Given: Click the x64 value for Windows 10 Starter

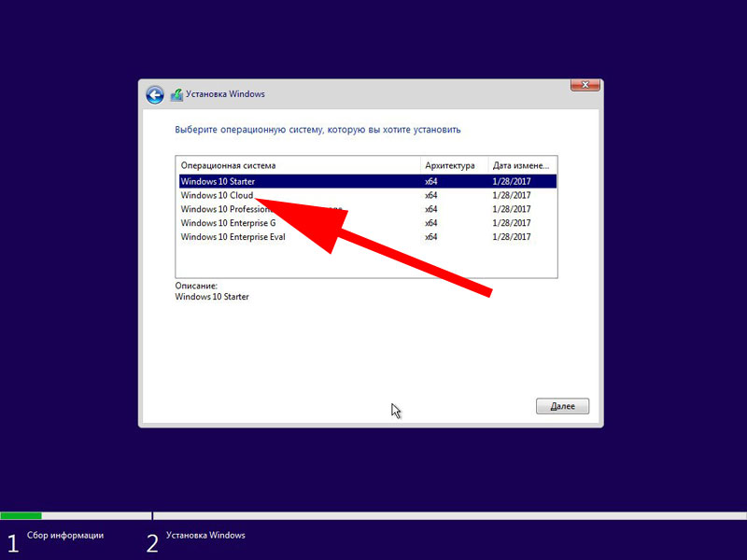Looking at the screenshot, I should (430, 181).
